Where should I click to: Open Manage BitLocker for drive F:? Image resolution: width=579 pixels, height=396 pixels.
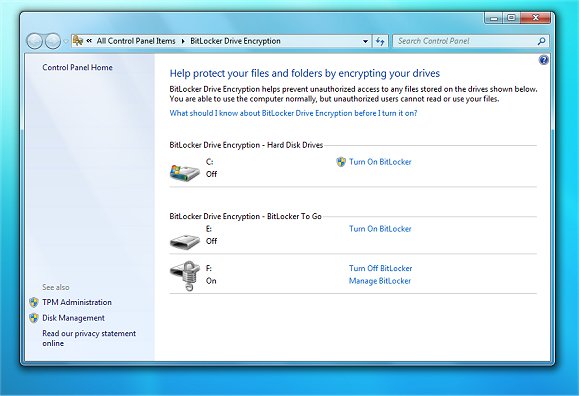click(x=380, y=281)
